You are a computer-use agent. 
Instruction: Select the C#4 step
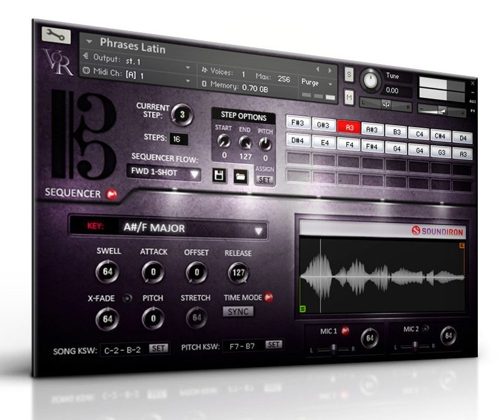pos(440,136)
